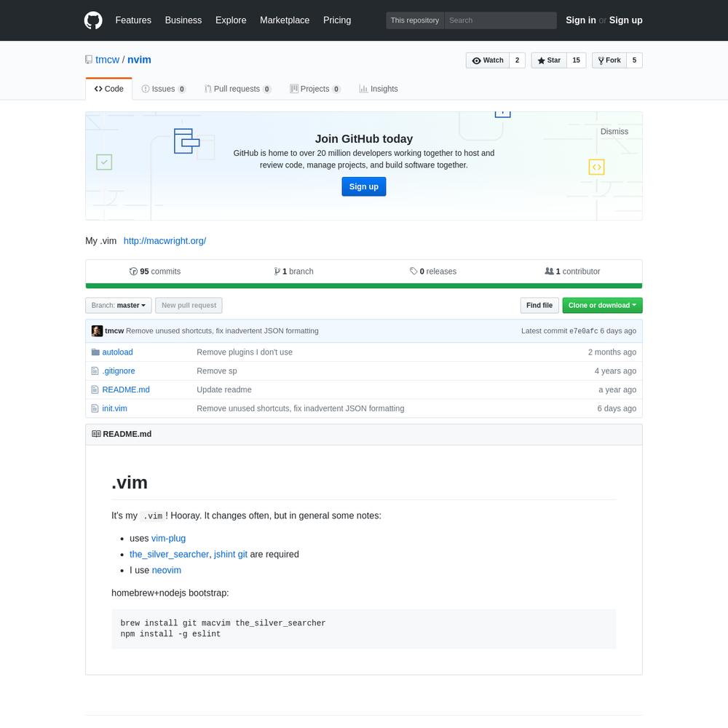This screenshot has height=728, width=728.
Task: Click the repository Search input field
Action: [x=501, y=20]
